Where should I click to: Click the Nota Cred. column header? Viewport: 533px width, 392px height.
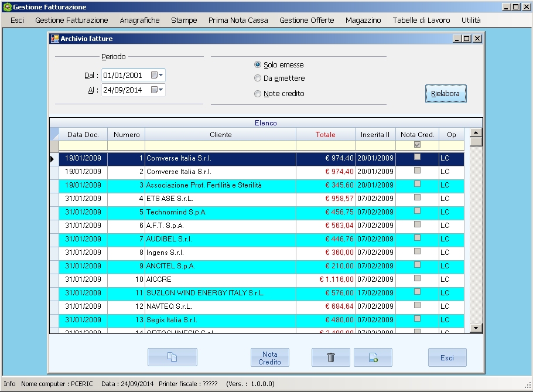tap(417, 135)
